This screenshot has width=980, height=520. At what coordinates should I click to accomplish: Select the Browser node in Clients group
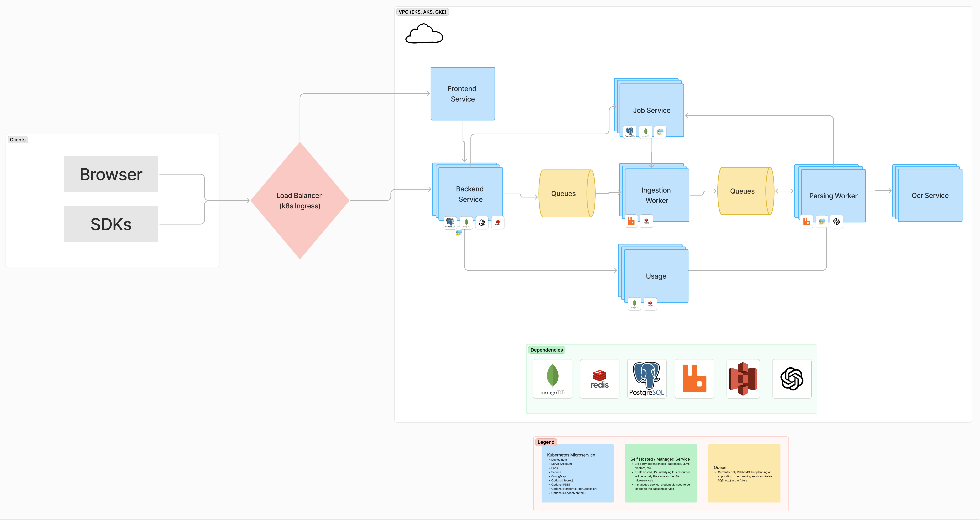click(111, 174)
